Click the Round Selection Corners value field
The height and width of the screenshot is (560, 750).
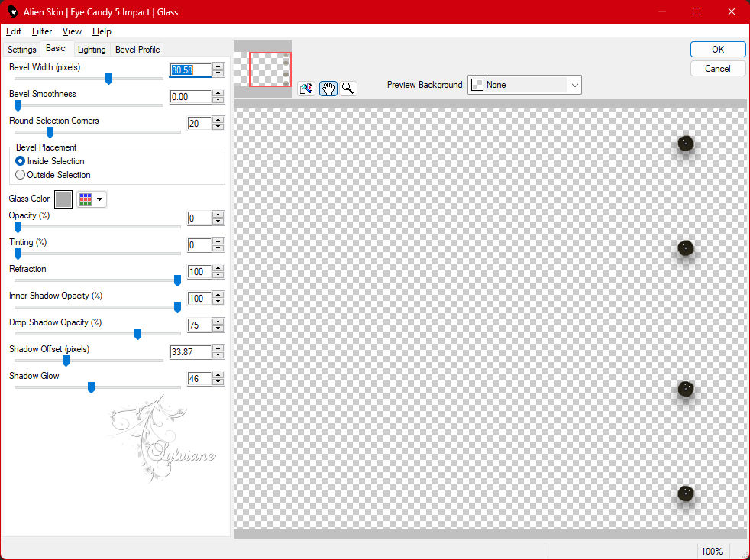(x=199, y=124)
